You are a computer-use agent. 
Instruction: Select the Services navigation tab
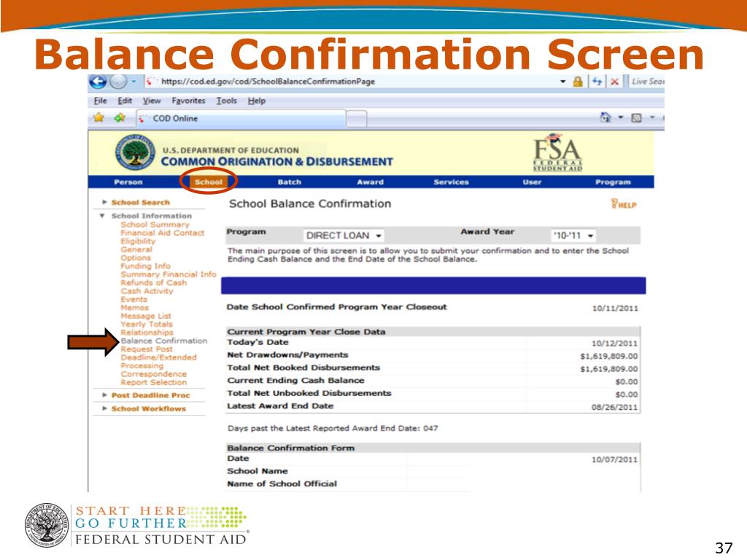click(x=451, y=182)
